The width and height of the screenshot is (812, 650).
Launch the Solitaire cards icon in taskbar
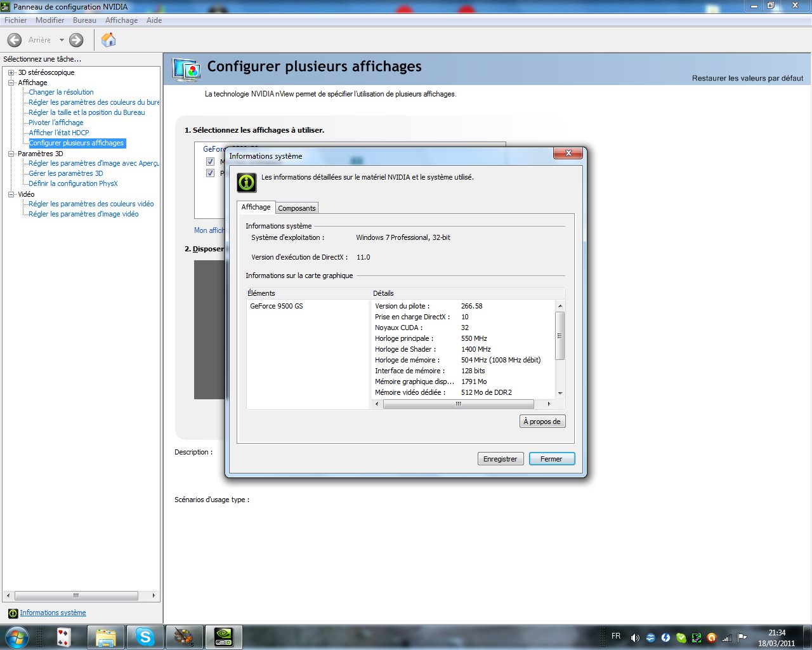coord(63,637)
